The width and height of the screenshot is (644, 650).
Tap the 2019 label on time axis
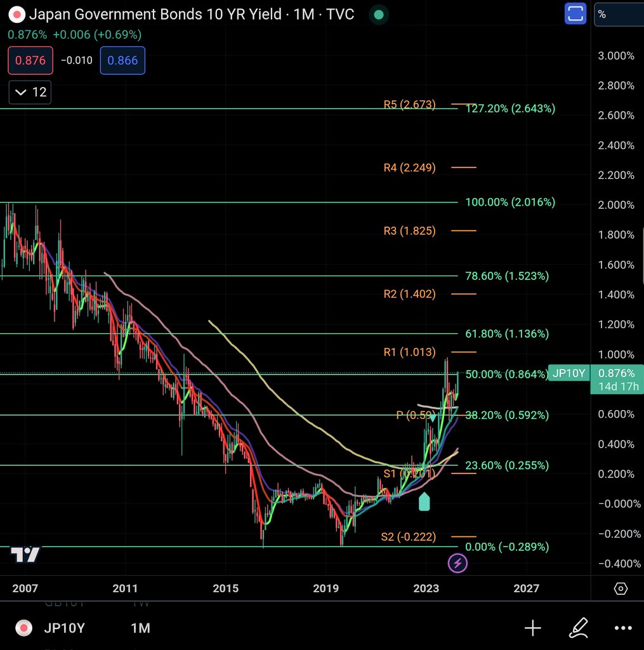pos(325,588)
